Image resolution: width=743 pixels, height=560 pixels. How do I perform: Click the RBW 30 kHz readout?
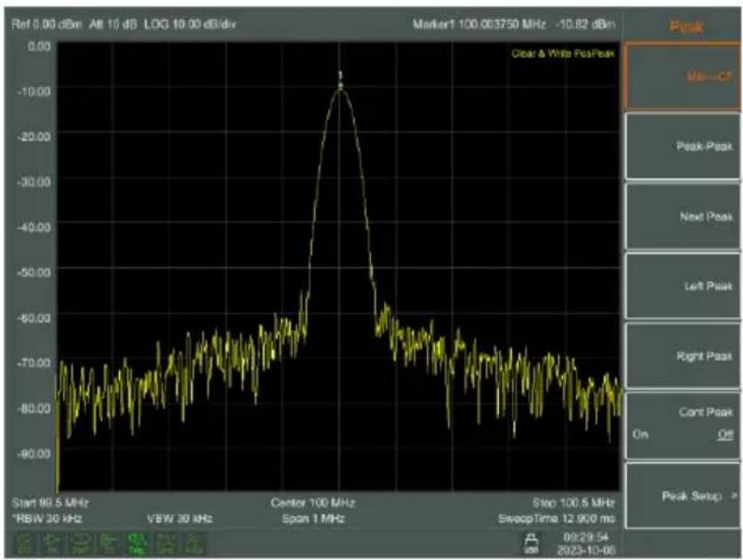click(x=47, y=518)
